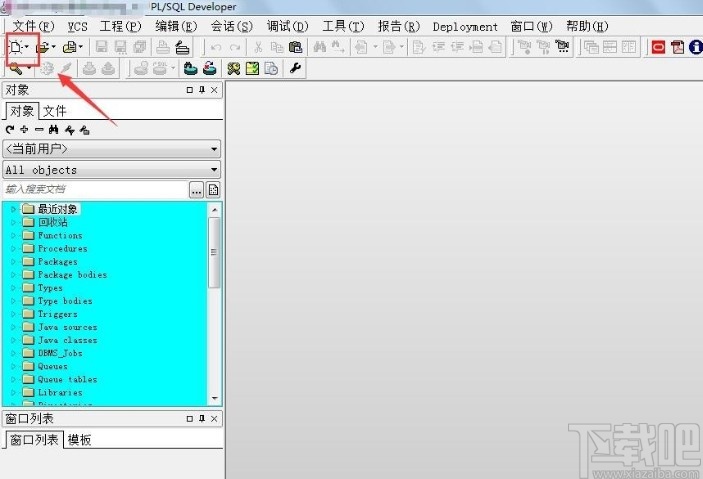The width and height of the screenshot is (703, 479).
Task: Open the 编辑(E) menu
Action: coord(176,26)
